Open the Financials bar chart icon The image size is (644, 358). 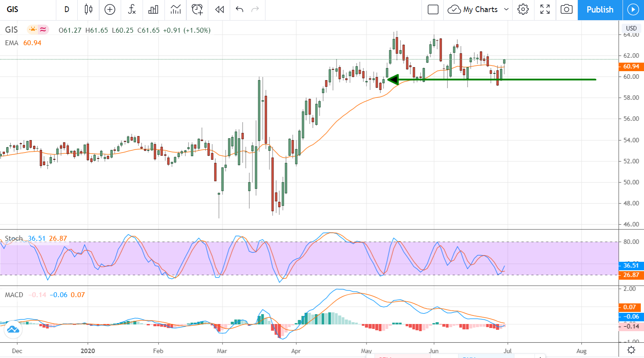click(154, 9)
